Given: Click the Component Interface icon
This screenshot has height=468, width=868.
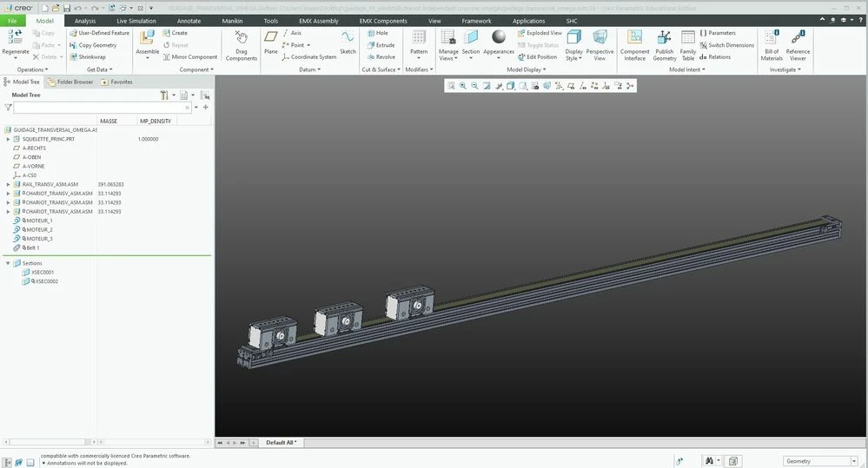Looking at the screenshot, I should coord(634,37).
